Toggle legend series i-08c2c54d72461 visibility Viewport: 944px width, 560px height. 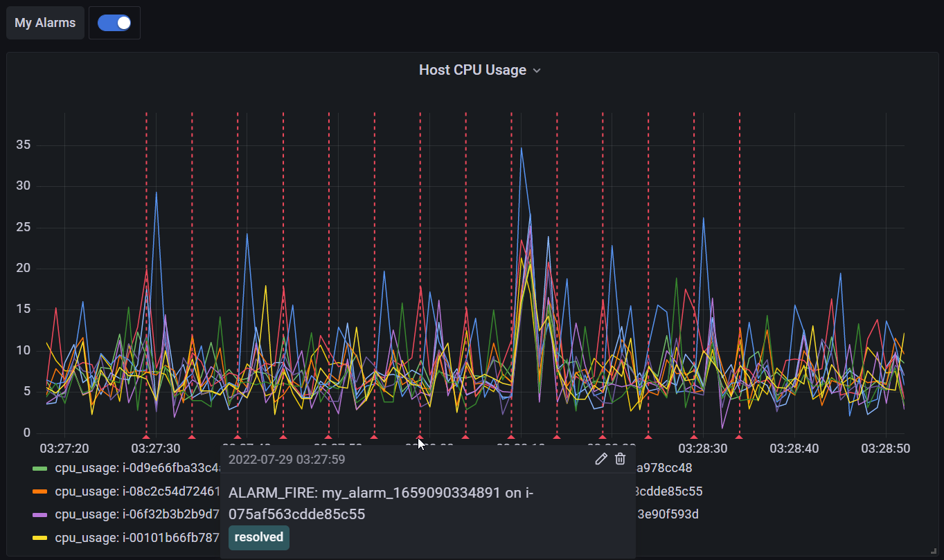point(136,491)
